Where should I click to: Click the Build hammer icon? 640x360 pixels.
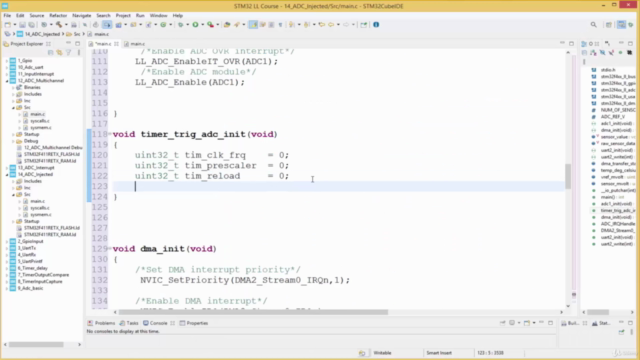(x=59, y=25)
